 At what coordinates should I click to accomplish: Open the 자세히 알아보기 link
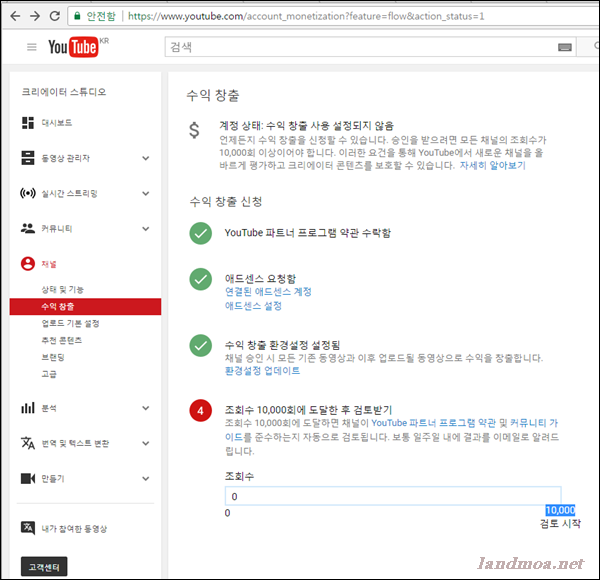pos(492,165)
